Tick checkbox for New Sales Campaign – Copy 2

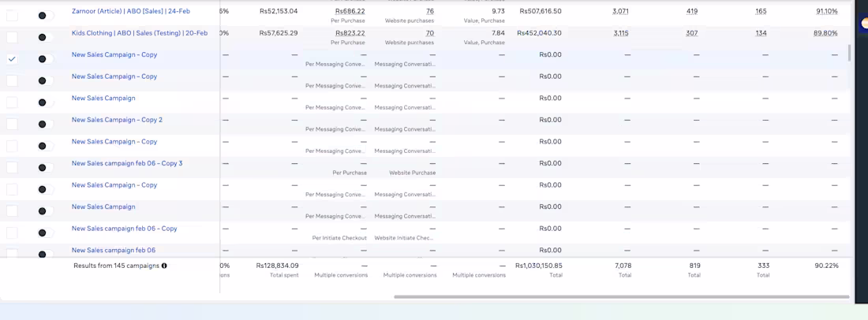click(x=12, y=125)
